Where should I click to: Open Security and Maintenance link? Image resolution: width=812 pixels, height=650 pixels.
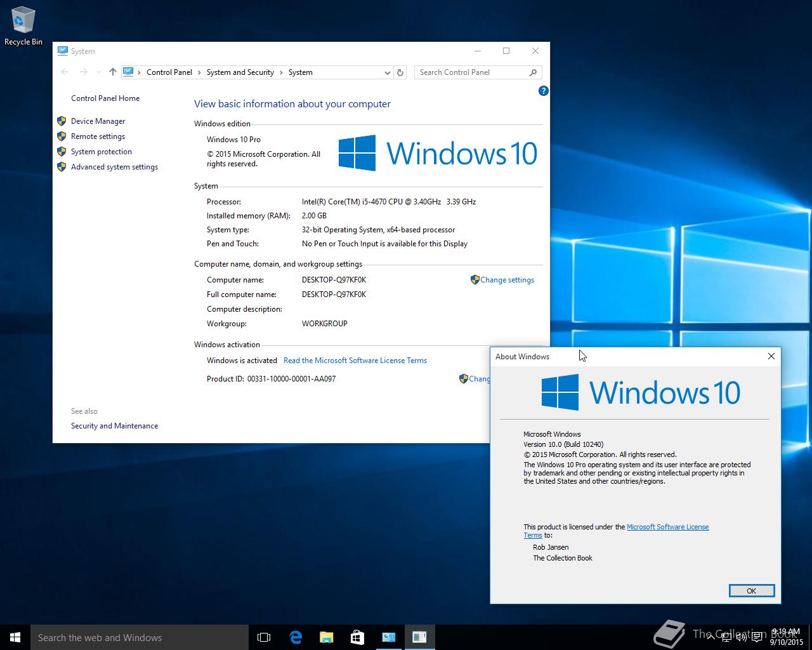(114, 426)
